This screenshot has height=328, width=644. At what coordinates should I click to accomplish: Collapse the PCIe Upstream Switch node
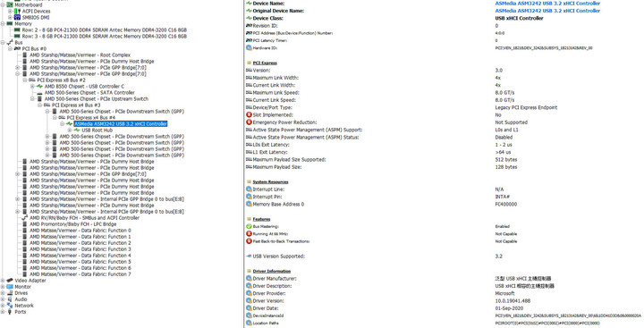click(x=32, y=99)
